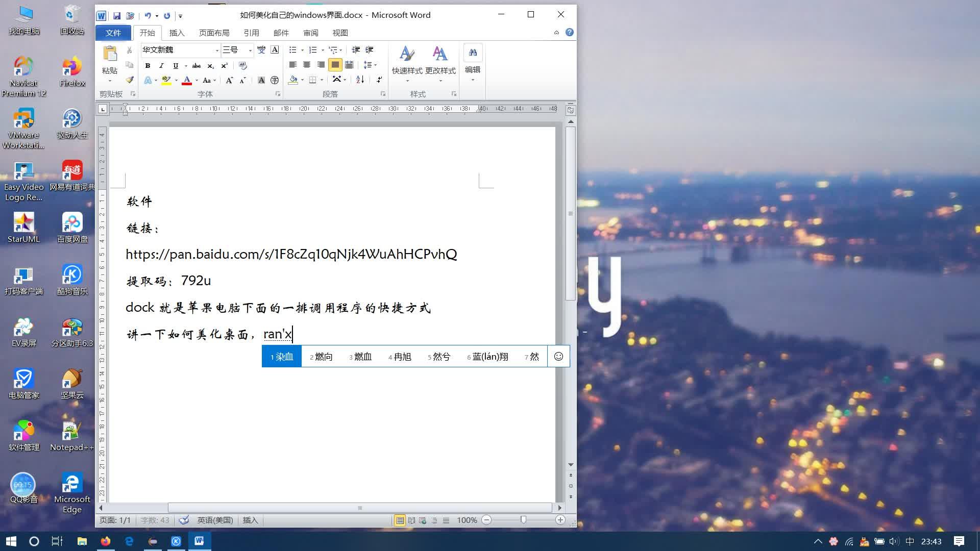
Task: Toggle bold formatting in the Font group
Action: click(x=148, y=65)
